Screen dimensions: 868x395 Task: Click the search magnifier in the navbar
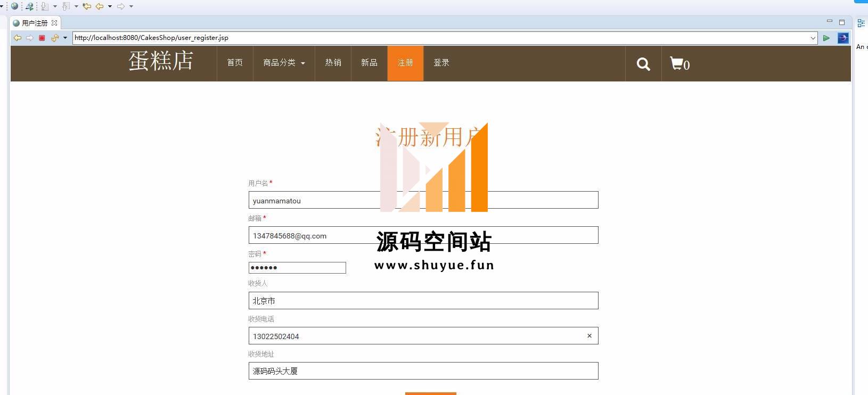tap(643, 64)
